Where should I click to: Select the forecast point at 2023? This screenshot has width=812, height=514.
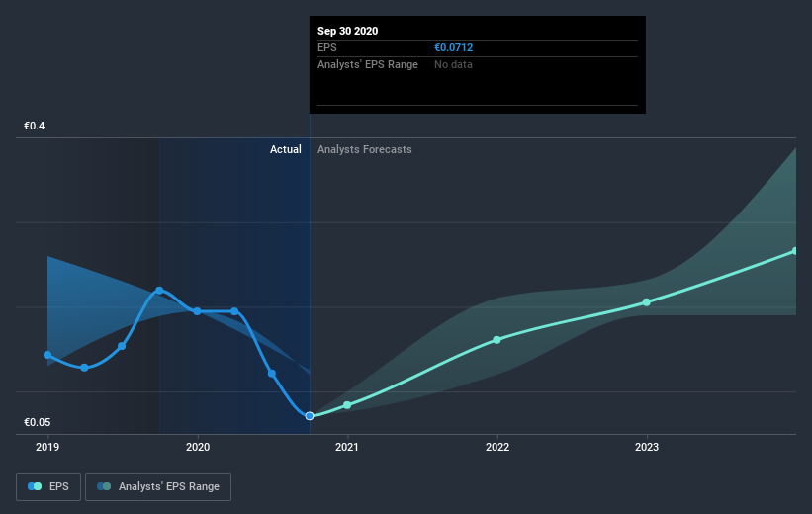(646, 302)
